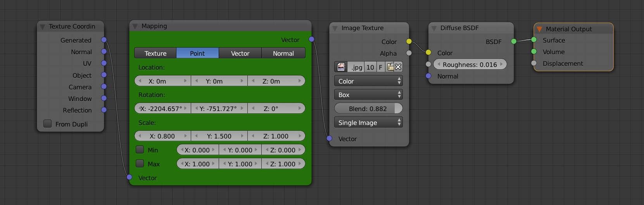Image resolution: width=644 pixels, height=205 pixels.
Task: Click Location Y: 0m field
Action: pyautogui.click(x=219, y=81)
